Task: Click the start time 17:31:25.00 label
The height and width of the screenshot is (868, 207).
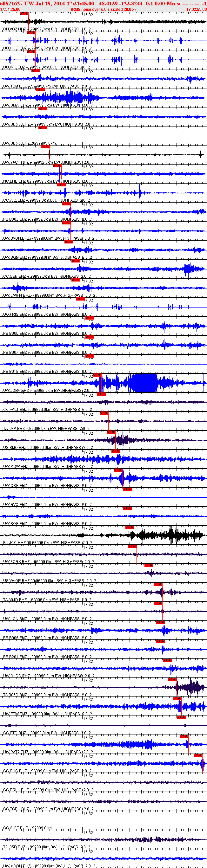Action: [x=10, y=10]
